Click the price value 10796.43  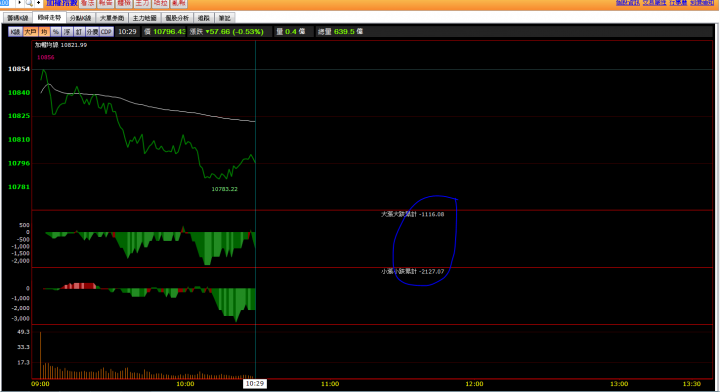pyautogui.click(x=169, y=32)
